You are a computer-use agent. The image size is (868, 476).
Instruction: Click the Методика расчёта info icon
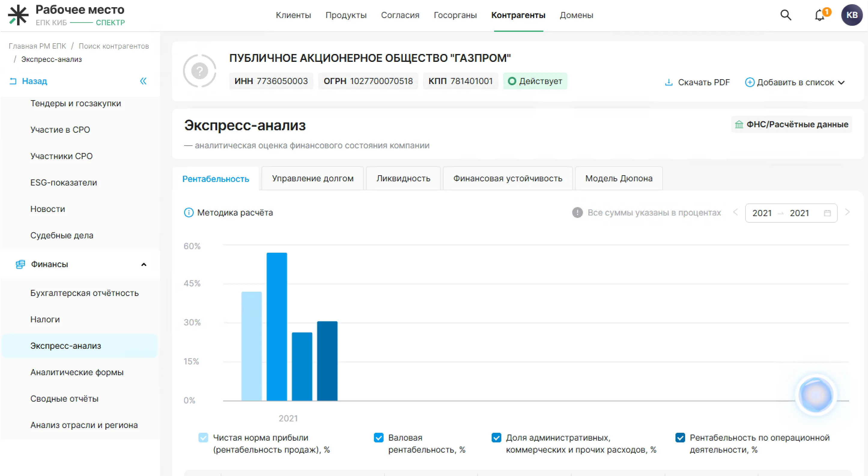[189, 212]
